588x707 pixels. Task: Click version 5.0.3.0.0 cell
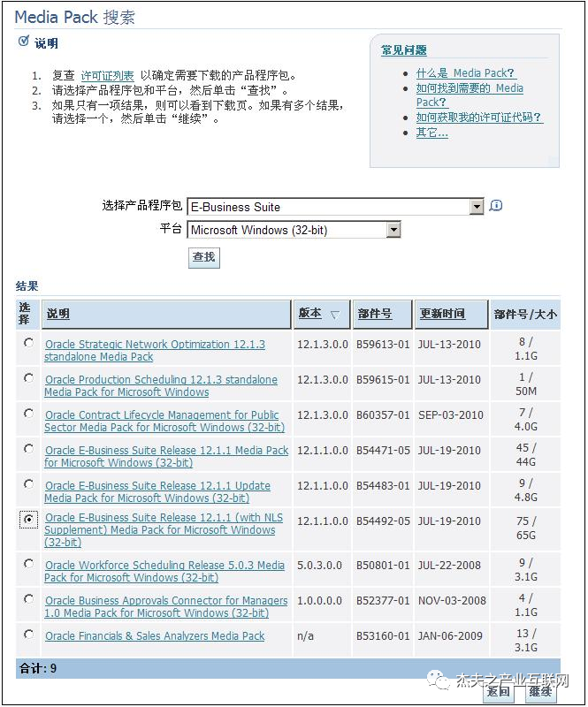click(319, 566)
